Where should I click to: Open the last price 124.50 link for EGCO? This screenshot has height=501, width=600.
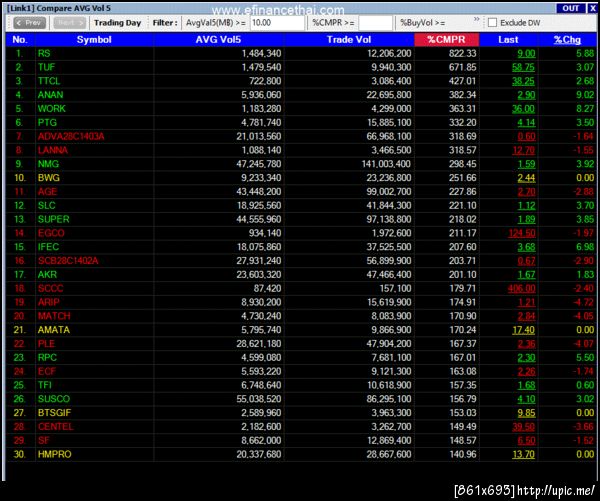tap(522, 233)
